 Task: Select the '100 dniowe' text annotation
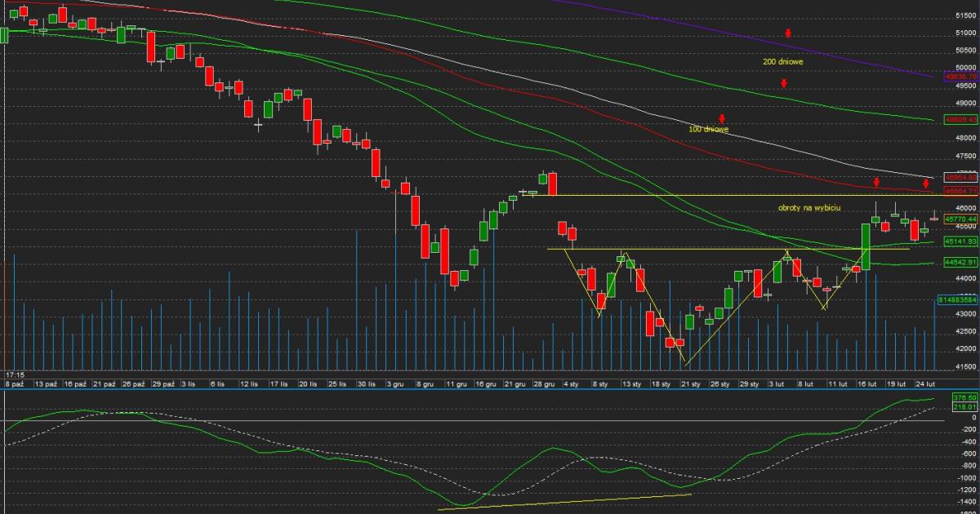(x=708, y=130)
